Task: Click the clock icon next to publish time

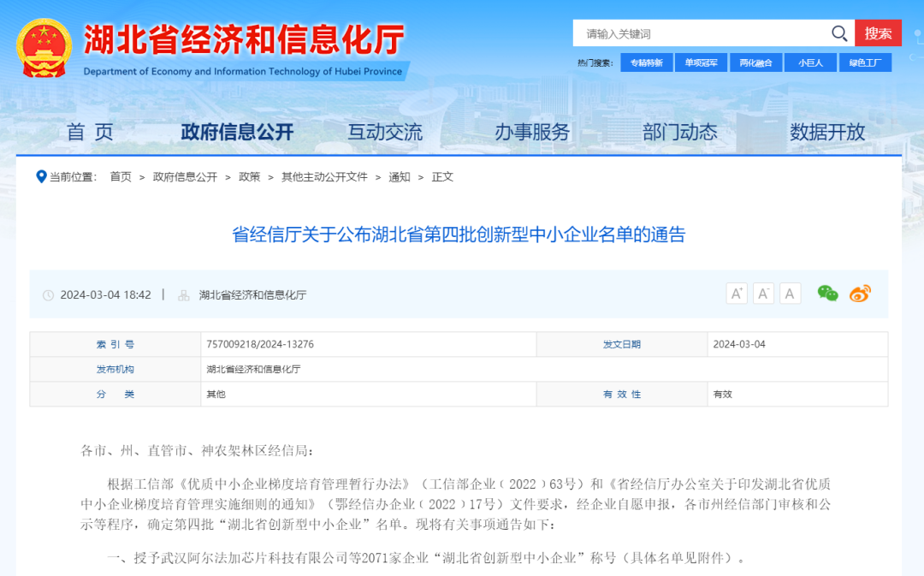Action: 50,294
